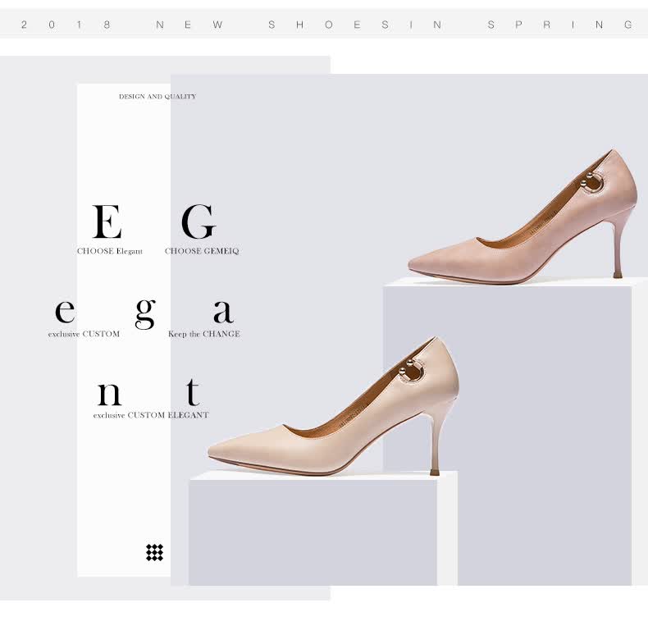Select the large capital letter E
Screen dimensions: 648x644
pos(107,222)
